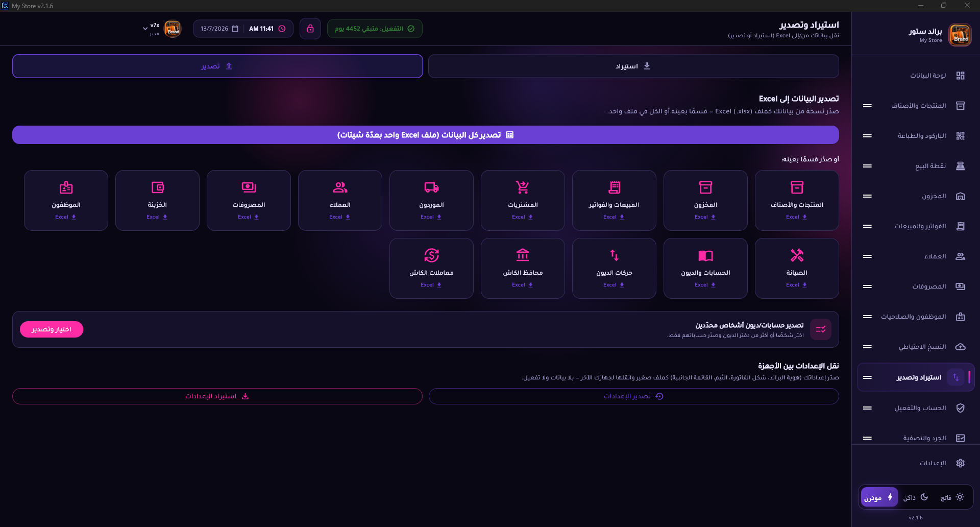Open the date field showing 13/7/2026
This screenshot has width=980, height=527.
click(x=219, y=29)
